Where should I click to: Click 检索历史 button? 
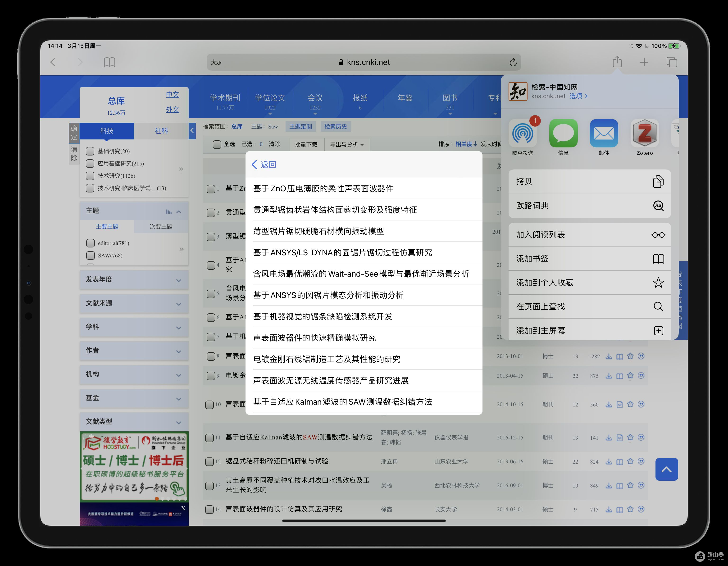tap(336, 127)
